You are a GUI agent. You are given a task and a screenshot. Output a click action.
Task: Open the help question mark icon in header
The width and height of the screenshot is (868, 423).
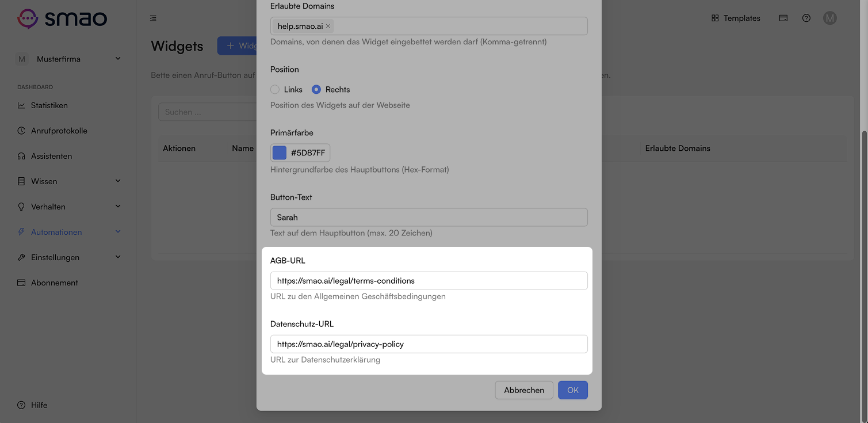tap(806, 18)
